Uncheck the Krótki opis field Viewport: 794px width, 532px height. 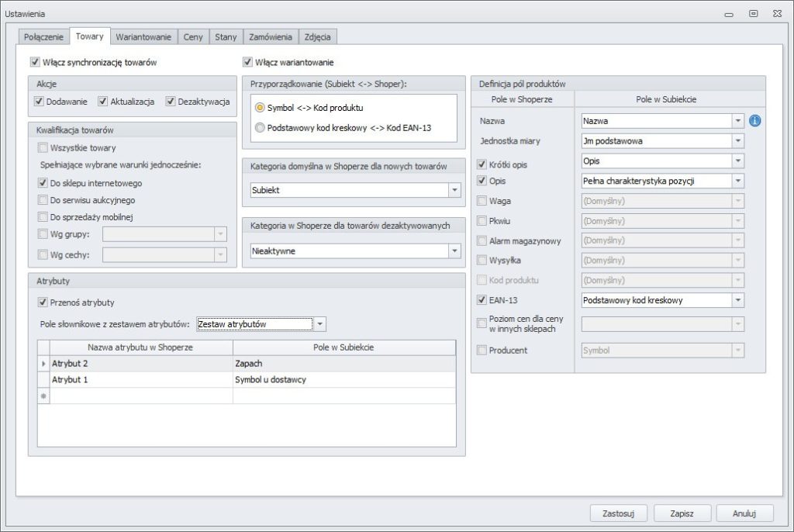tap(482, 164)
